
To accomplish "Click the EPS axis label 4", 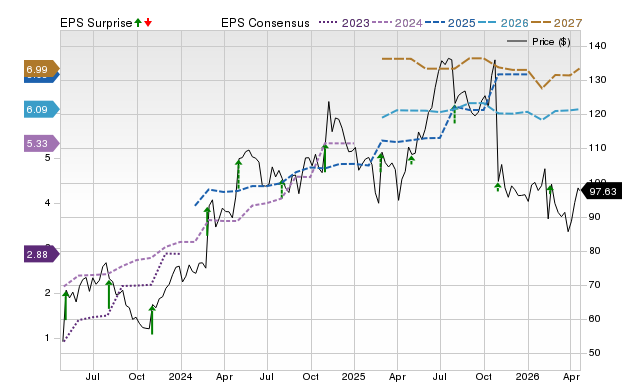I will click(48, 203).
